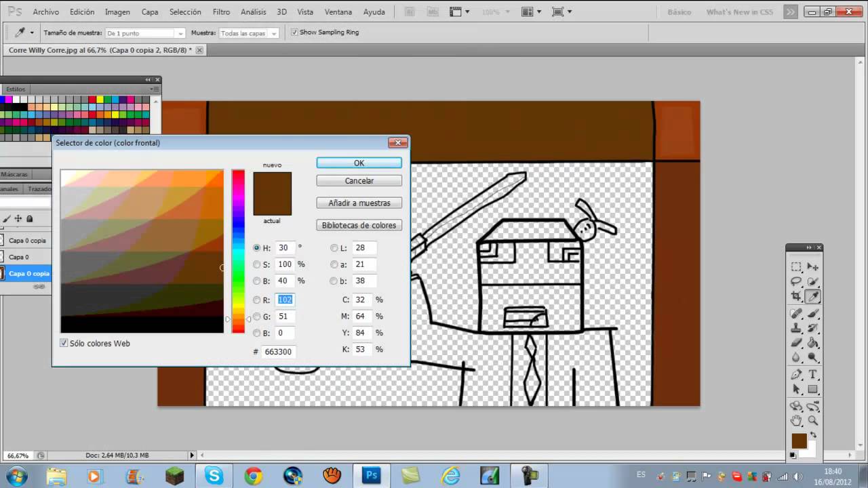Choose What's New in CS5 workspace
868x488 pixels.
click(739, 12)
